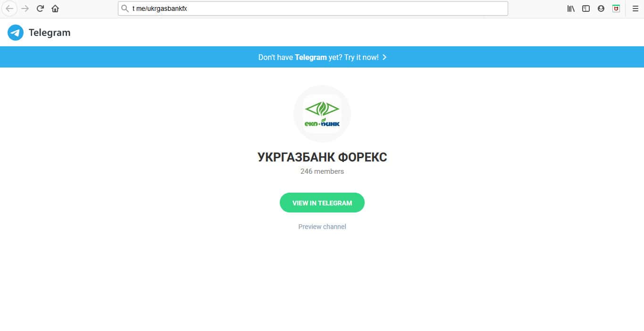
Task: Focus the address bar with t.me/ukrgasbankfx
Action: (x=313, y=8)
